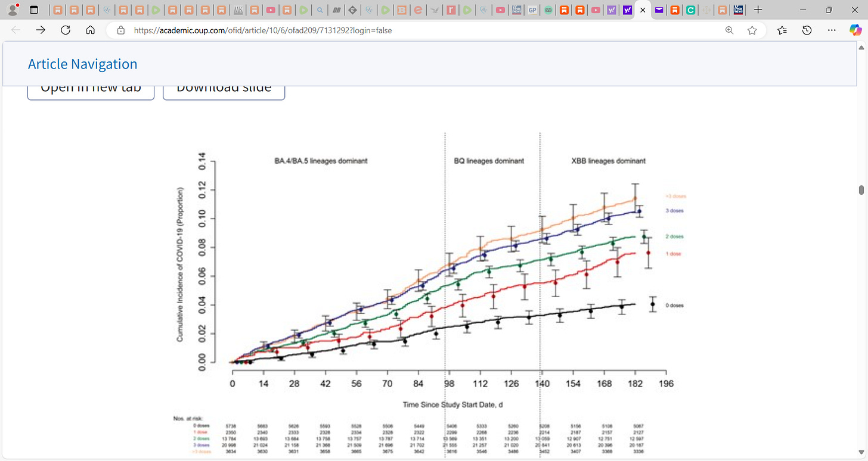Click the '0 doses' legend label beside the curve
Viewport: 868px width, 461px height.
point(674,305)
